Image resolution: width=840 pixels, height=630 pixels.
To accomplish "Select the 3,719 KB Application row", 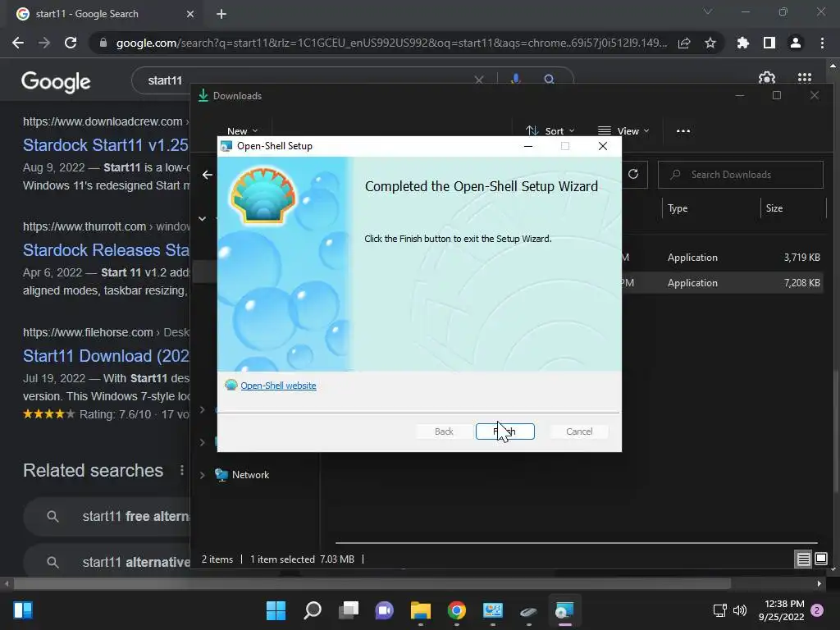I will point(722,258).
